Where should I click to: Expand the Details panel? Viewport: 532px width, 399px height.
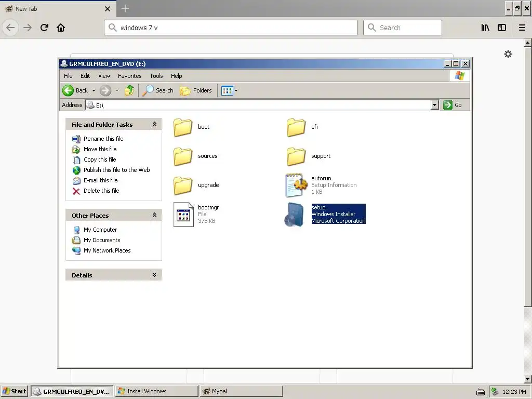(x=154, y=275)
